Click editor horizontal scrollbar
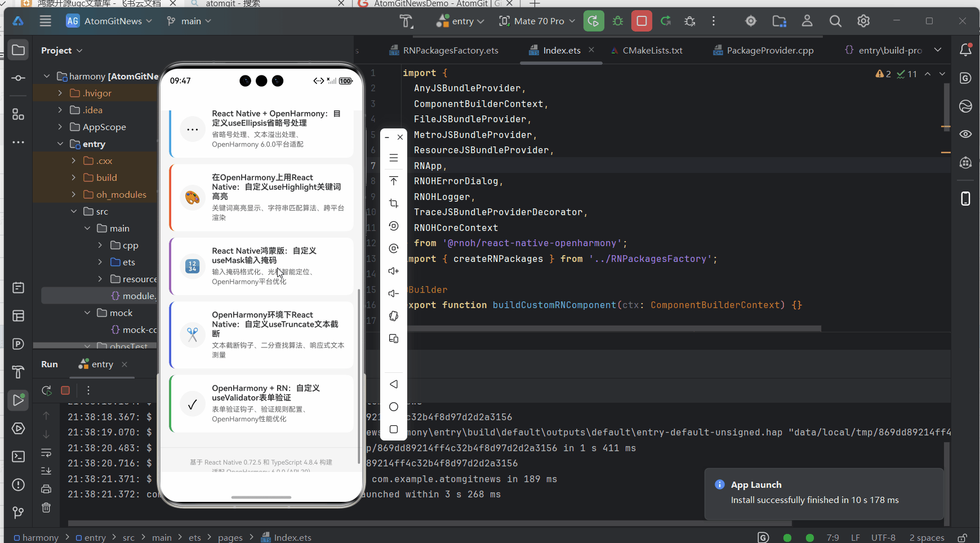Image resolution: width=980 pixels, height=543 pixels. (x=614, y=328)
